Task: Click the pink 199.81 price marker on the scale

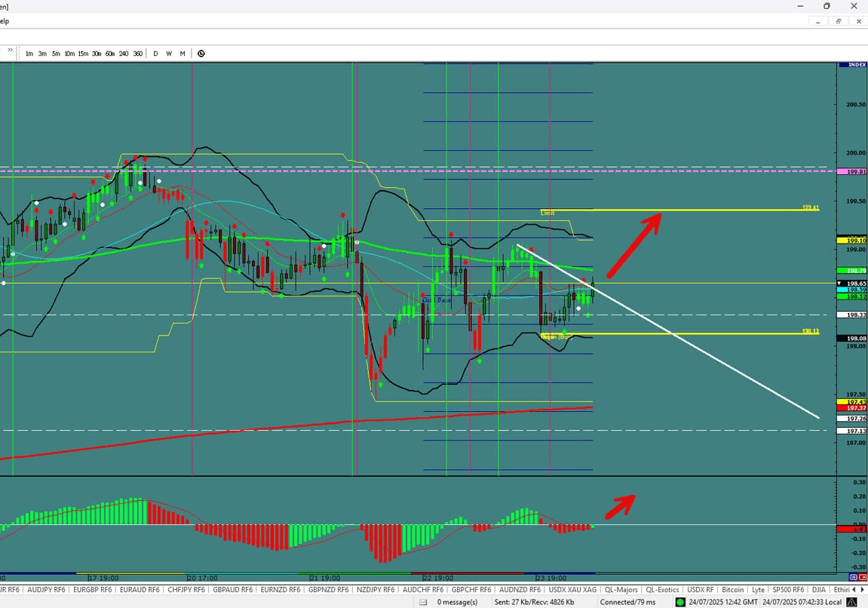Action: point(851,171)
